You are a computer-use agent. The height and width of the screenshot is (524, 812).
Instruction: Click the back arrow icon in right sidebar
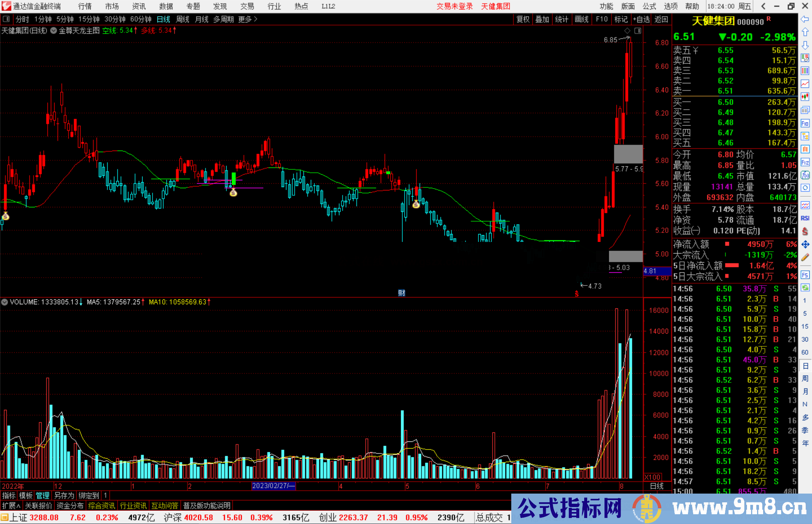pos(805,19)
